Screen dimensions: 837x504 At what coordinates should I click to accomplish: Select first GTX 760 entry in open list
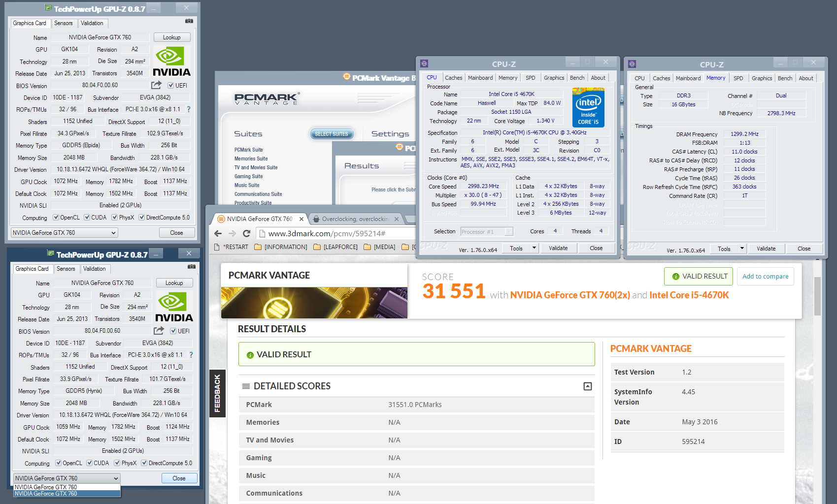pos(67,487)
